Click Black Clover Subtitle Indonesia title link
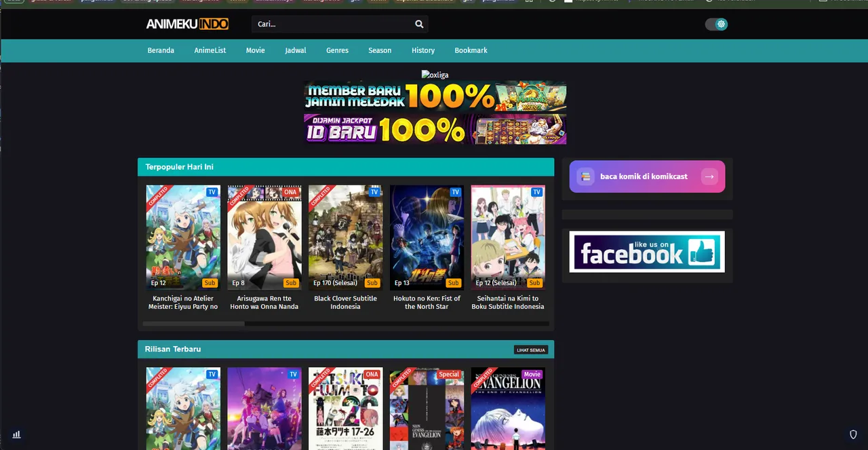This screenshot has height=450, width=868. pyautogui.click(x=345, y=303)
